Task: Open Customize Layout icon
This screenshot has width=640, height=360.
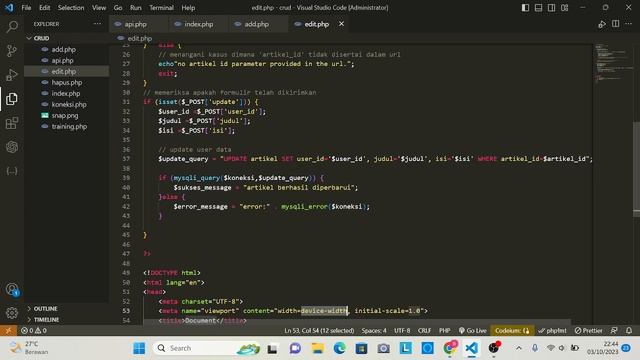Action: click(x=564, y=8)
